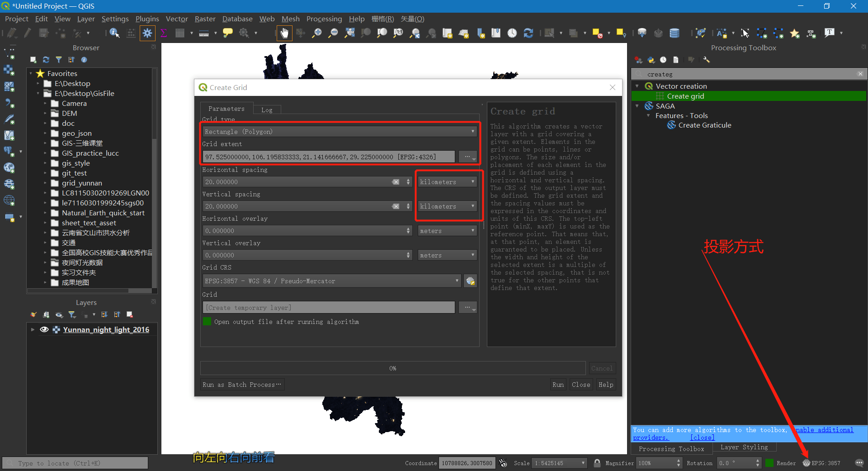Collapse the Vector creation group
Screen dimensions: 868x471
[x=637, y=86]
